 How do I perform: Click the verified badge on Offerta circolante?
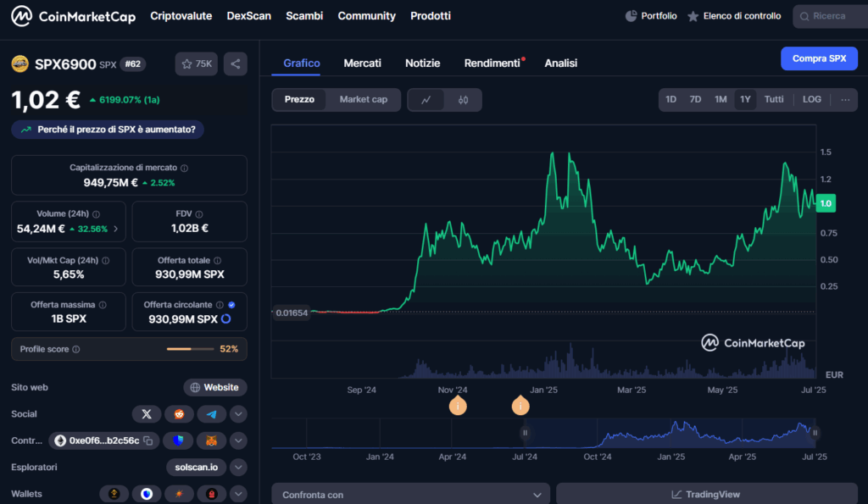232,305
